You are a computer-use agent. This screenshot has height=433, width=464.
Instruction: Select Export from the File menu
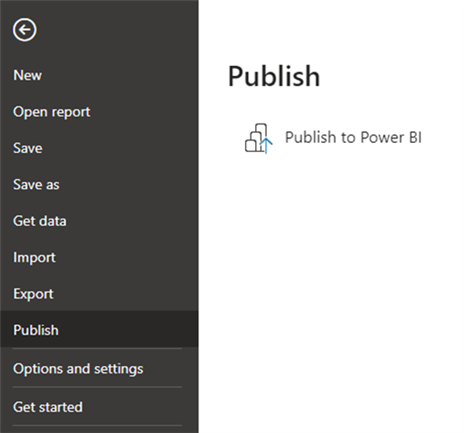click(x=33, y=294)
